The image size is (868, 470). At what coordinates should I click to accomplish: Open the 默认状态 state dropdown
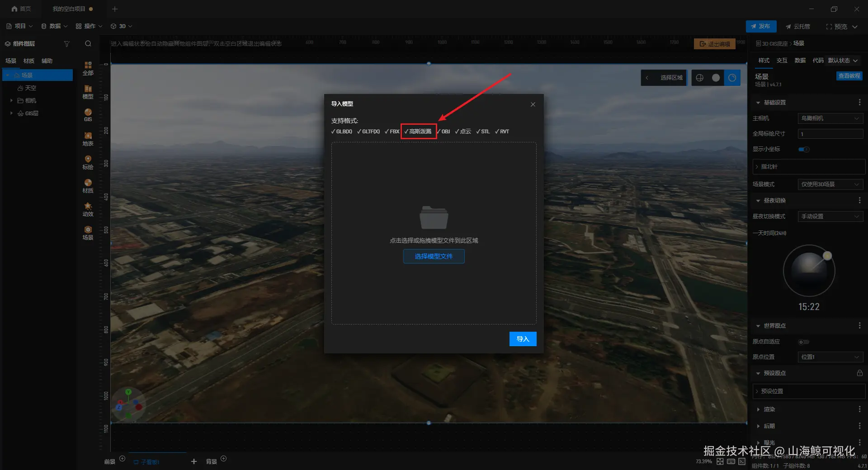click(x=843, y=61)
